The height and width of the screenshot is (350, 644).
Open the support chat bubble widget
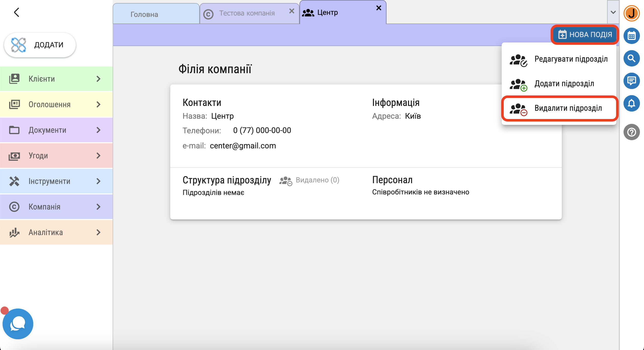(x=18, y=324)
